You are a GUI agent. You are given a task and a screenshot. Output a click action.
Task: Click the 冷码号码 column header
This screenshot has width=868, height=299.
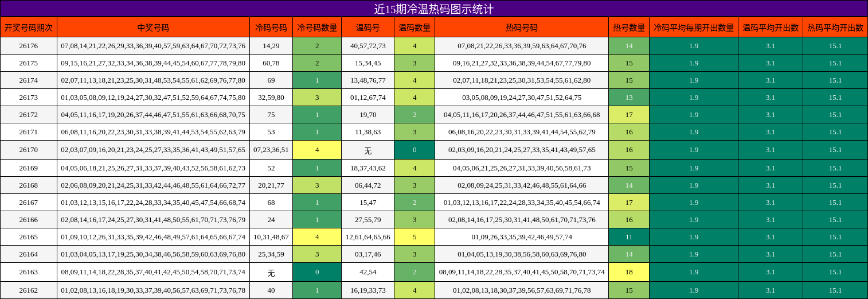tap(271, 27)
